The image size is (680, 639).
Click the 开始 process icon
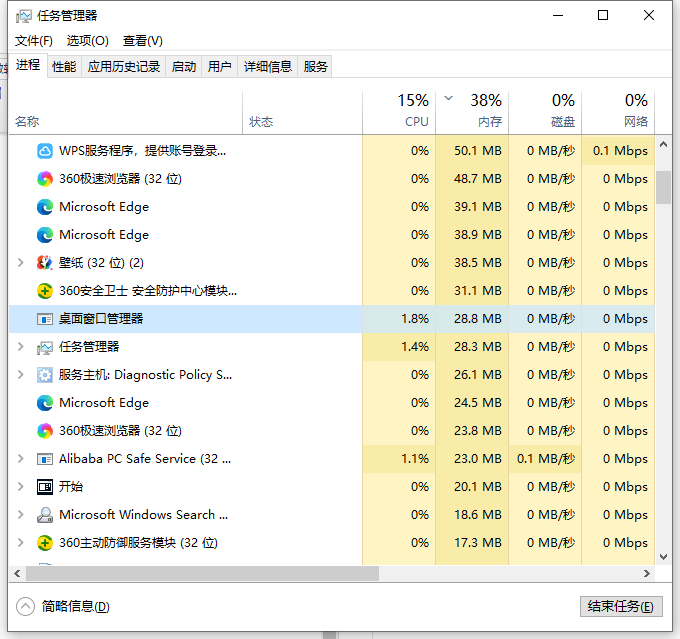click(x=45, y=487)
